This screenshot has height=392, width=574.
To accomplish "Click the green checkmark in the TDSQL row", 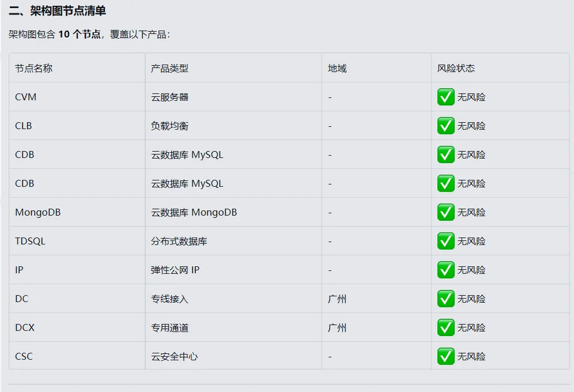I will tap(446, 241).
